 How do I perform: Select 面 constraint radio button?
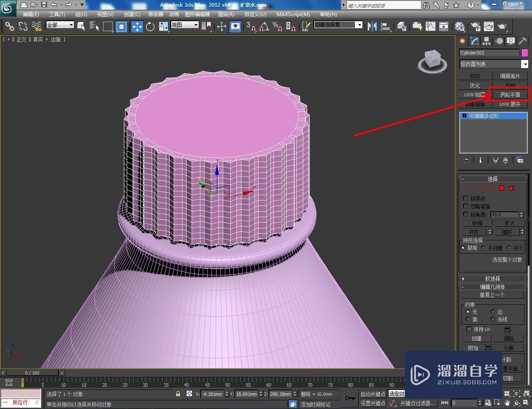pos(468,319)
